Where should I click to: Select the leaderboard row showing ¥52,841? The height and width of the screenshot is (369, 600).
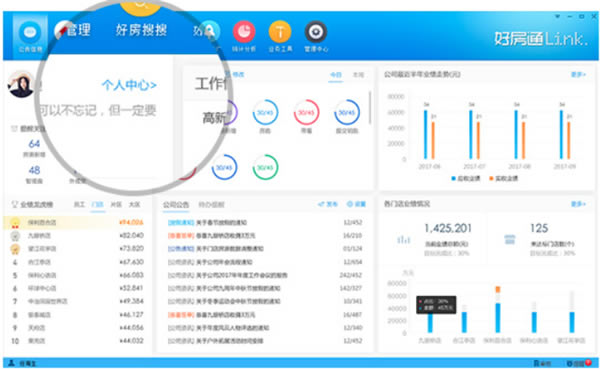77,288
